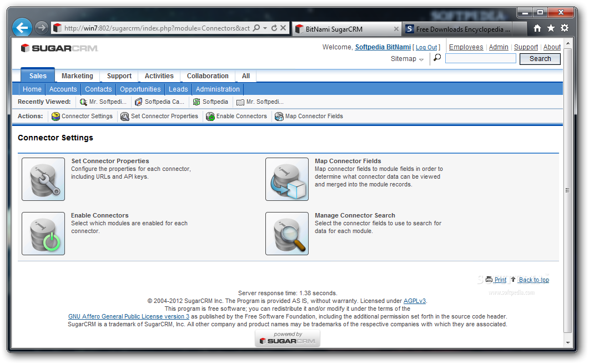Click the vertical scrollbar thumb
Viewport: 589px width, 364px height.
[x=568, y=190]
